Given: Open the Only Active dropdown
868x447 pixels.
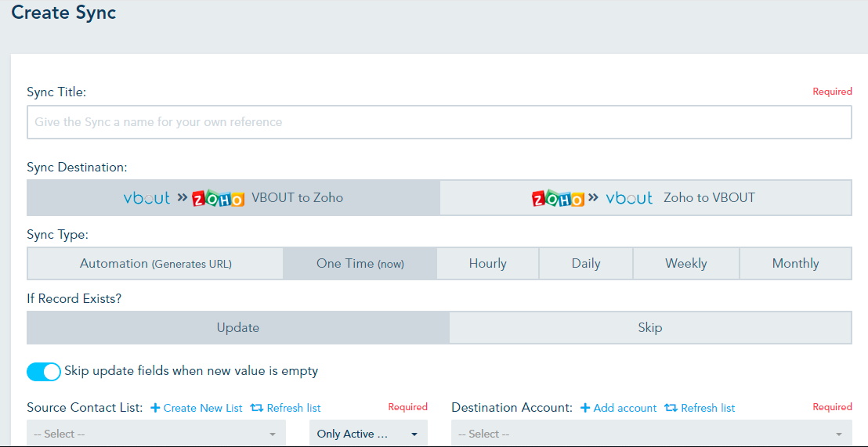Looking at the screenshot, I should pos(367,434).
